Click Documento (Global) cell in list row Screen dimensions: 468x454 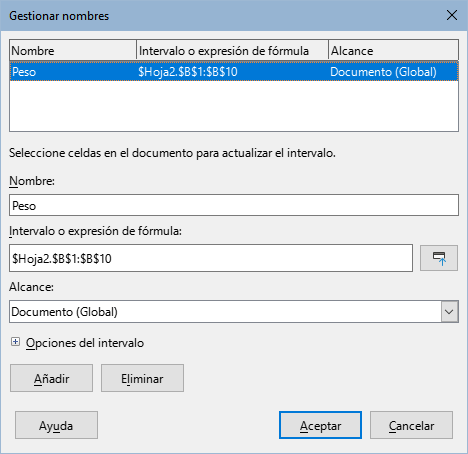[x=383, y=72]
